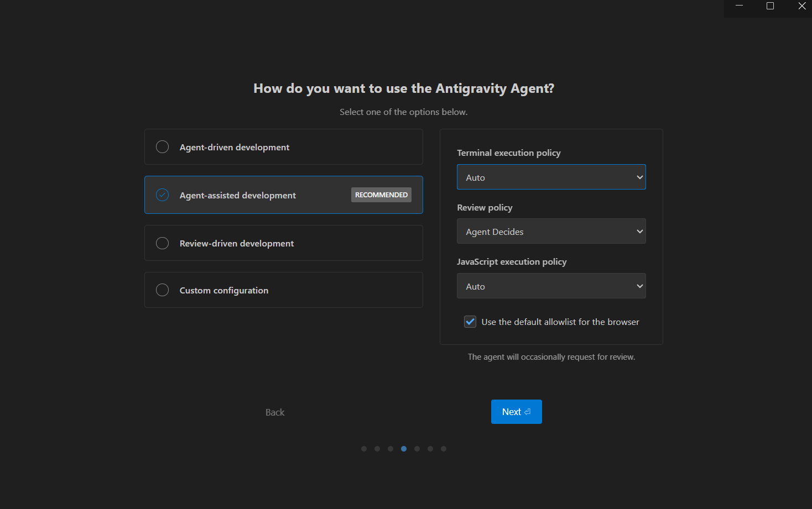Open JavaScript execution policy dropdown
Screen dimensions: 812x509
551,286
